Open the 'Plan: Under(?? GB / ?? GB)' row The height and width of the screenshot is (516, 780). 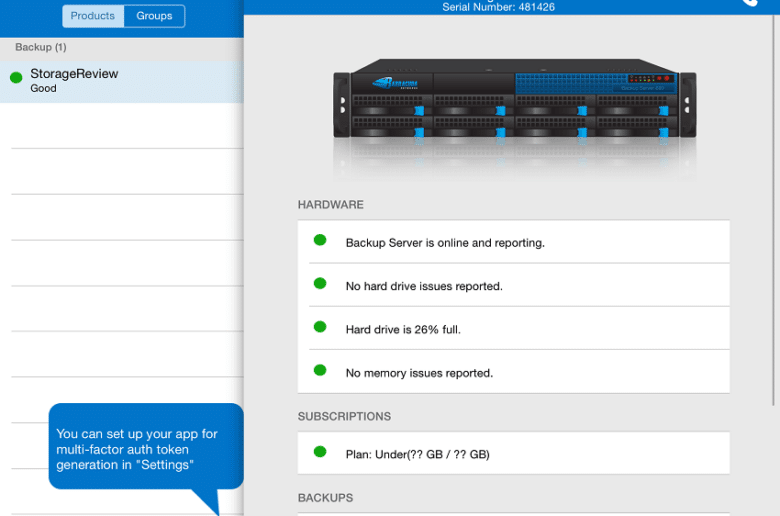(x=513, y=453)
